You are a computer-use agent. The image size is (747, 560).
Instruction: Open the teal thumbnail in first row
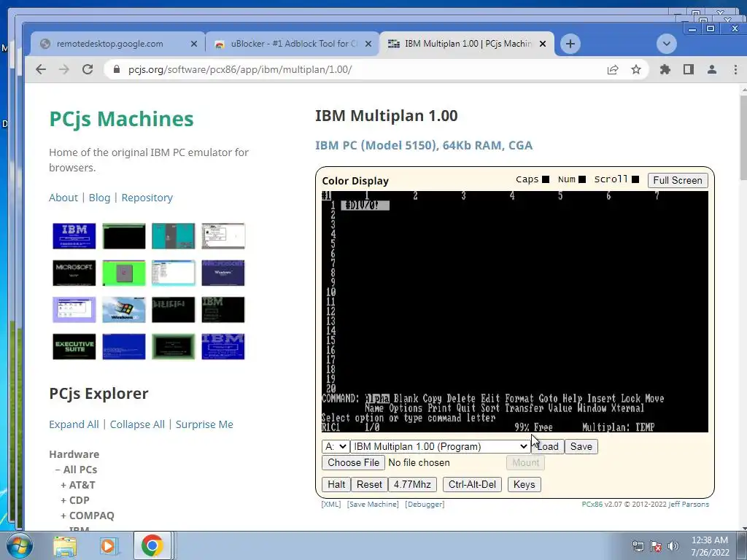pyautogui.click(x=174, y=236)
